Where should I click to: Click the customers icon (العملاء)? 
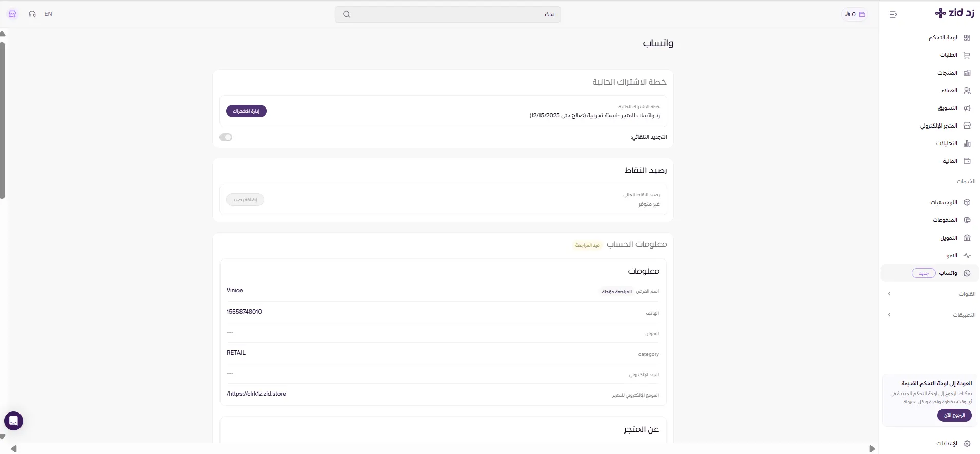(x=967, y=90)
